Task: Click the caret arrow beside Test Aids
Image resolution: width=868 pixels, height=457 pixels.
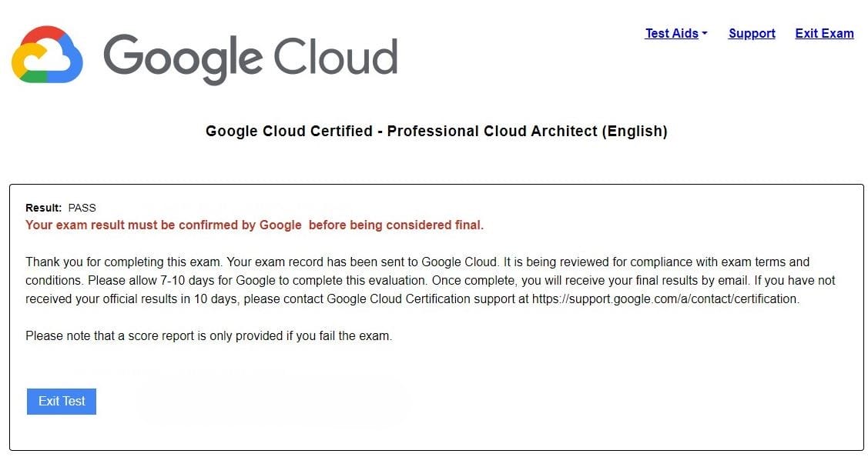Action: pos(705,33)
